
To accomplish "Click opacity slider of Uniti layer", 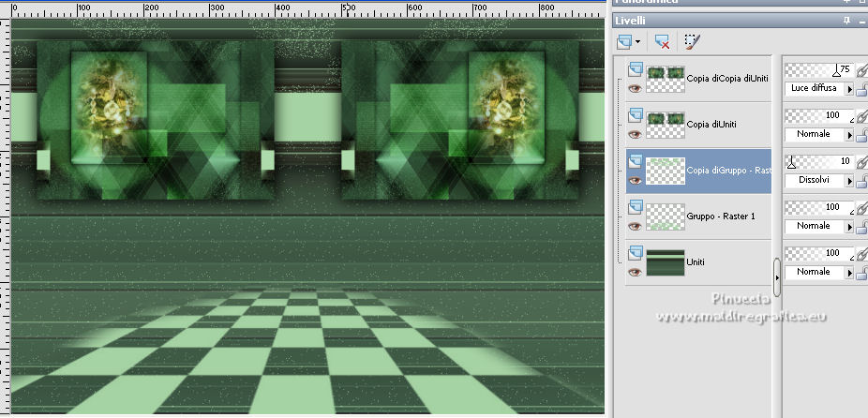I will (819, 254).
